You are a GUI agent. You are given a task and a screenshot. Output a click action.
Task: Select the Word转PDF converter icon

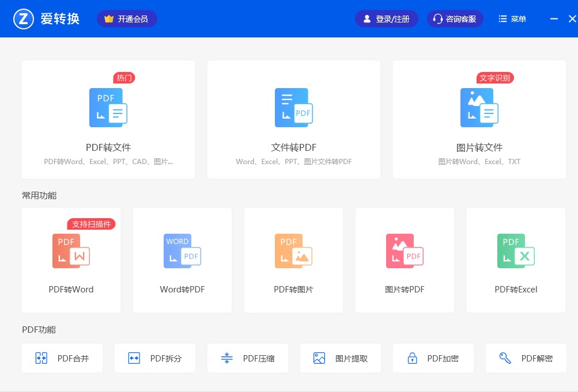(x=182, y=250)
